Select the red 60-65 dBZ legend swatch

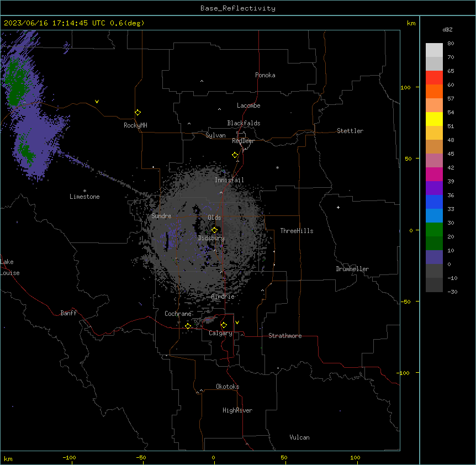pyautogui.click(x=434, y=78)
